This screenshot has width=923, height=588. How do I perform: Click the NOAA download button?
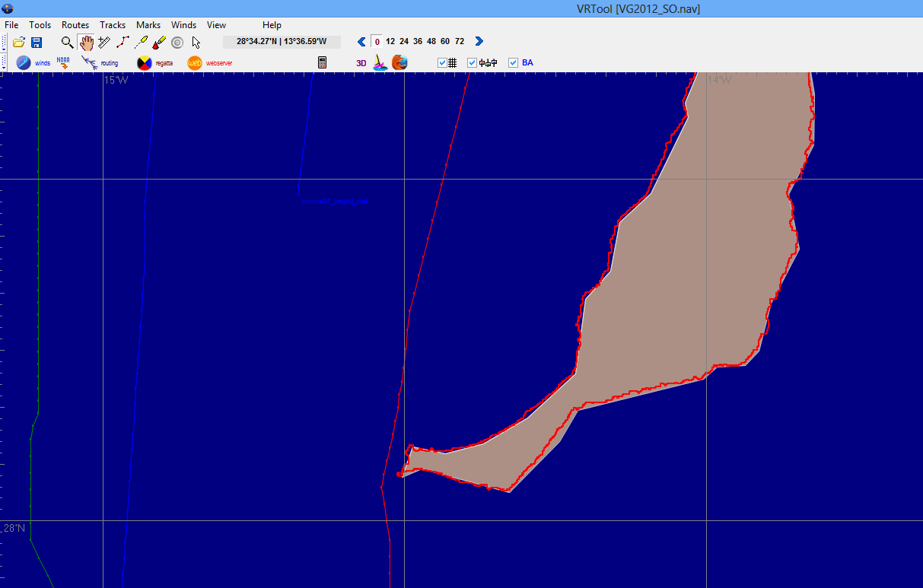click(63, 62)
